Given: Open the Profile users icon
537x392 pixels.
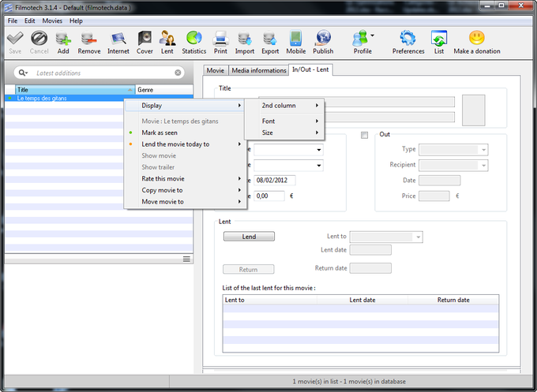Looking at the screenshot, I should [360, 38].
